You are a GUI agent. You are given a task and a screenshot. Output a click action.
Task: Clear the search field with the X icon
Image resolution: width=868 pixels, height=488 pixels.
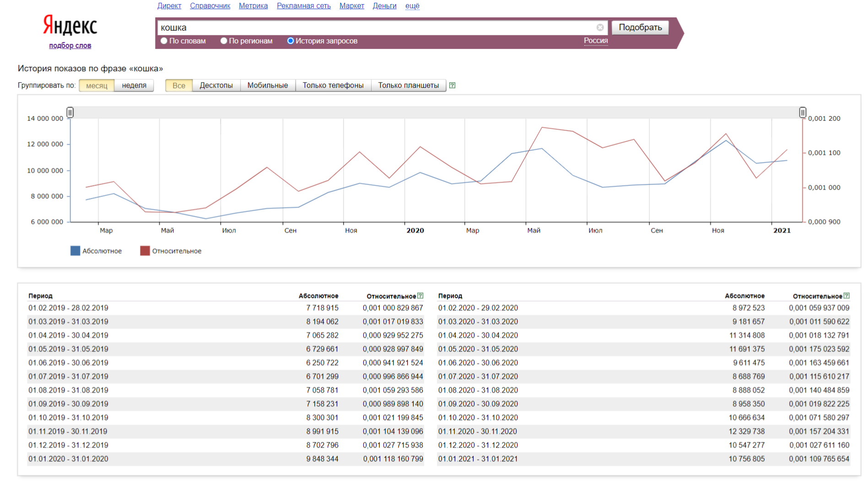pyautogui.click(x=600, y=27)
